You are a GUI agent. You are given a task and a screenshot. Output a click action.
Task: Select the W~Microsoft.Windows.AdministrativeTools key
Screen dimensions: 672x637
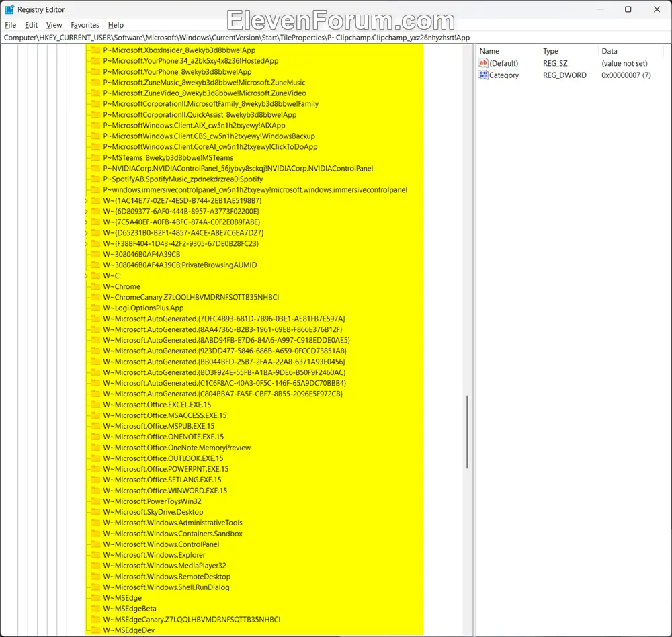[x=173, y=523]
